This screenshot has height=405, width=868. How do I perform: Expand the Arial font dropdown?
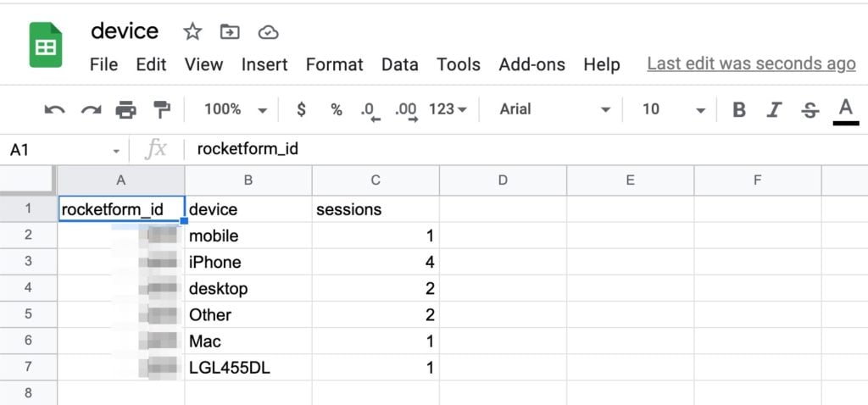554,109
